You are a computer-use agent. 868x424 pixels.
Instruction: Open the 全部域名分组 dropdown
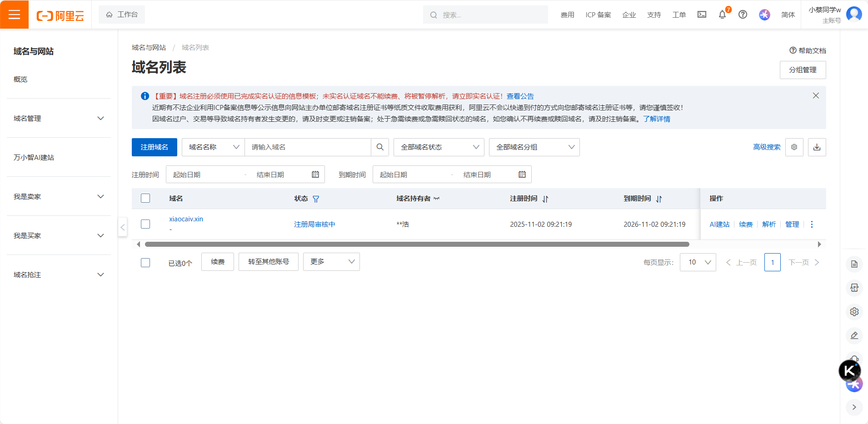pyautogui.click(x=533, y=147)
